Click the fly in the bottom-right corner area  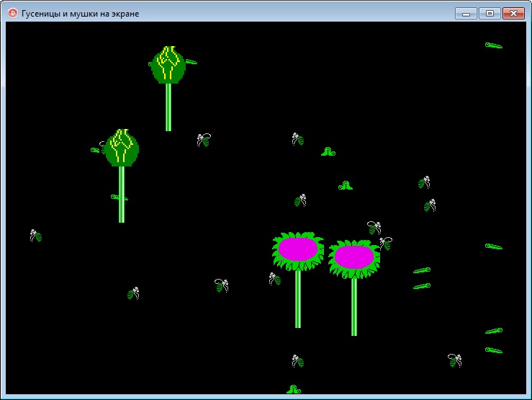click(455, 360)
